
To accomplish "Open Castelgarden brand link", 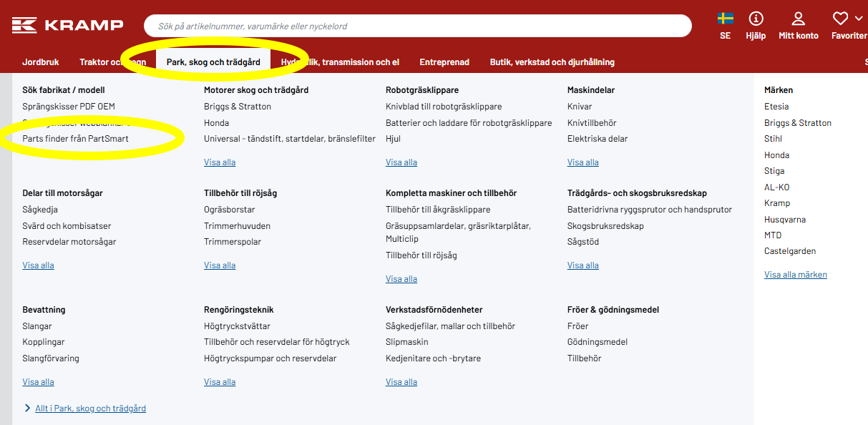I will point(790,251).
